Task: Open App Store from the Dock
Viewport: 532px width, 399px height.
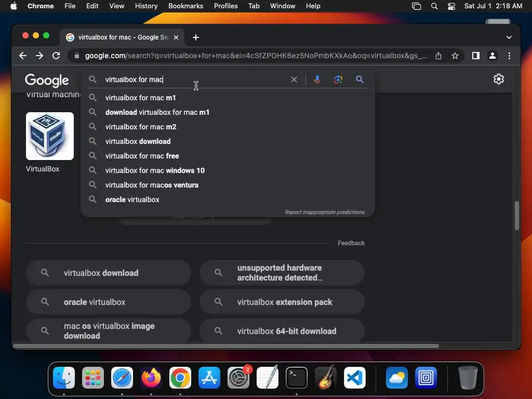Action: [209, 378]
